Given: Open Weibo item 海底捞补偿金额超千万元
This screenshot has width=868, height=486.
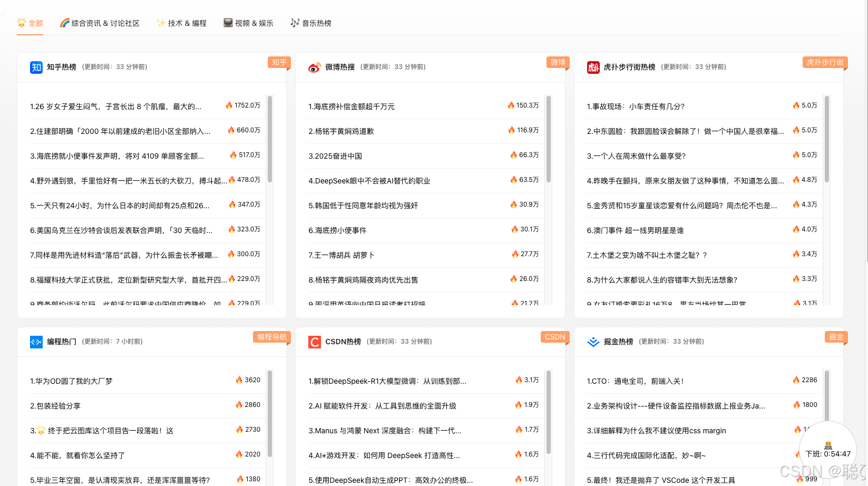Looking at the screenshot, I should [x=352, y=106].
